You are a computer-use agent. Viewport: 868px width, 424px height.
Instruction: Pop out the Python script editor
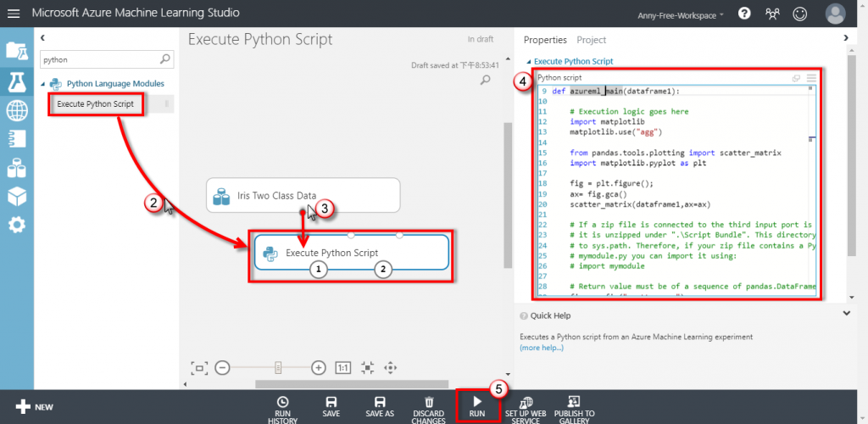click(x=796, y=78)
